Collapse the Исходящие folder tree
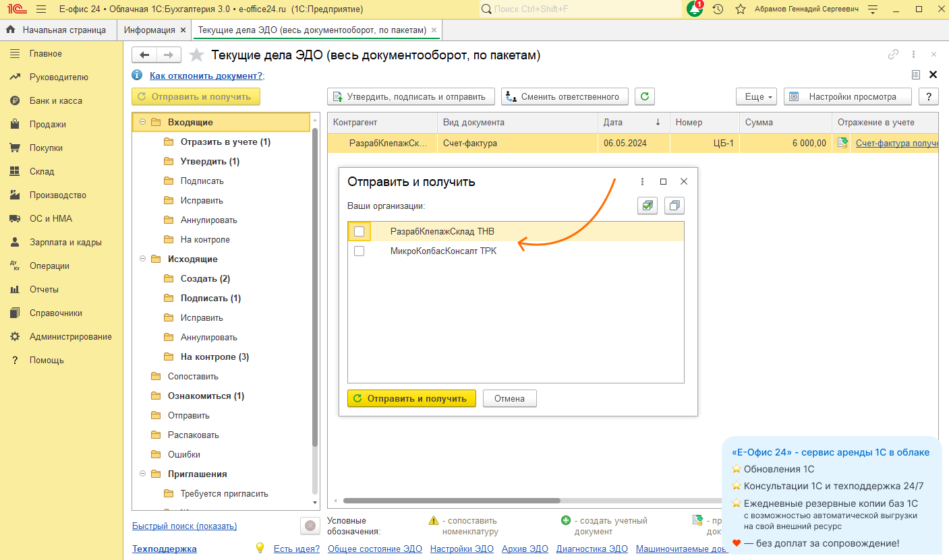Image resolution: width=949 pixels, height=560 pixels. point(142,259)
